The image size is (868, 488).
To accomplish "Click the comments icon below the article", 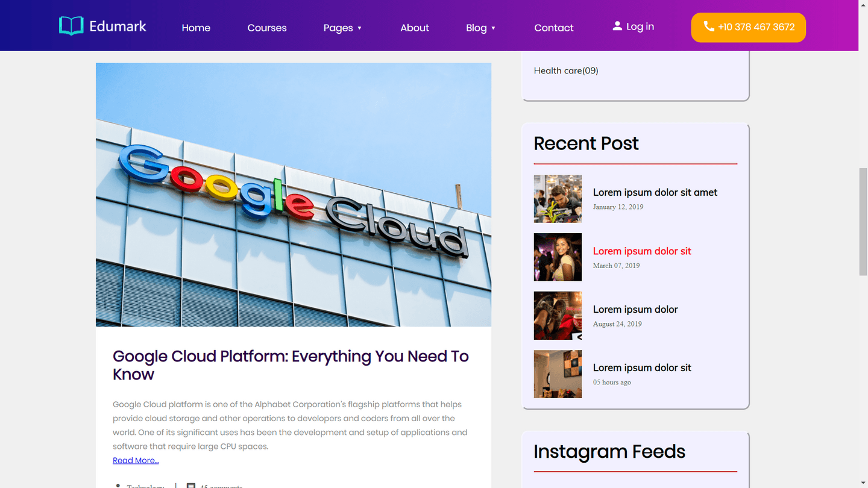I will 191,486.
